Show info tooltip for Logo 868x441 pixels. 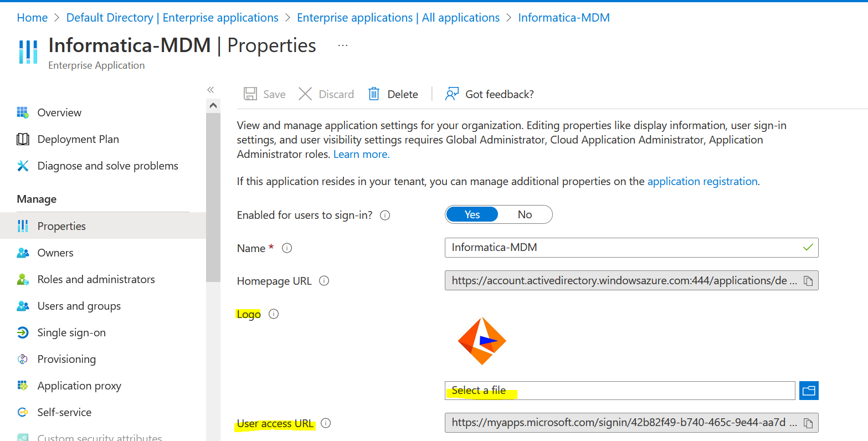tap(274, 314)
